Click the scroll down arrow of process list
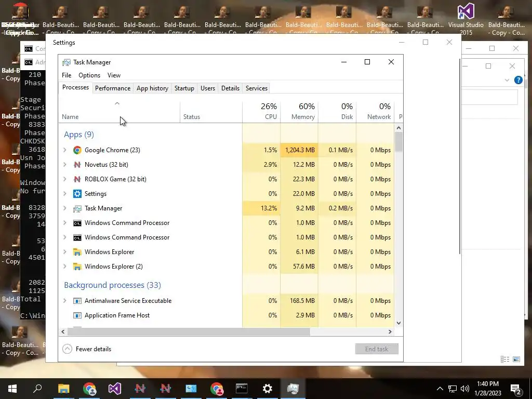This screenshot has width=532, height=399. (398, 323)
